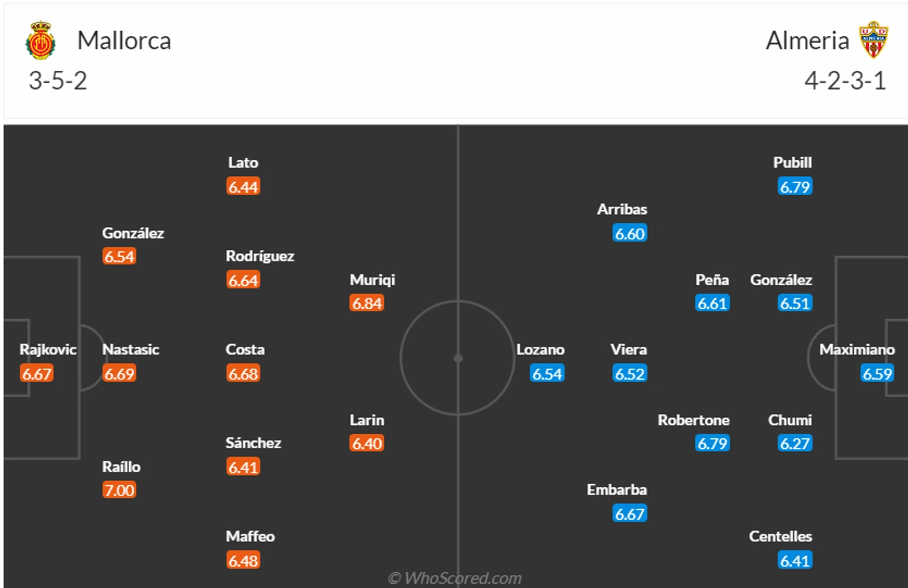The height and width of the screenshot is (588, 908).
Task: Select Pubill's 6.79 rating badge
Action: [795, 186]
